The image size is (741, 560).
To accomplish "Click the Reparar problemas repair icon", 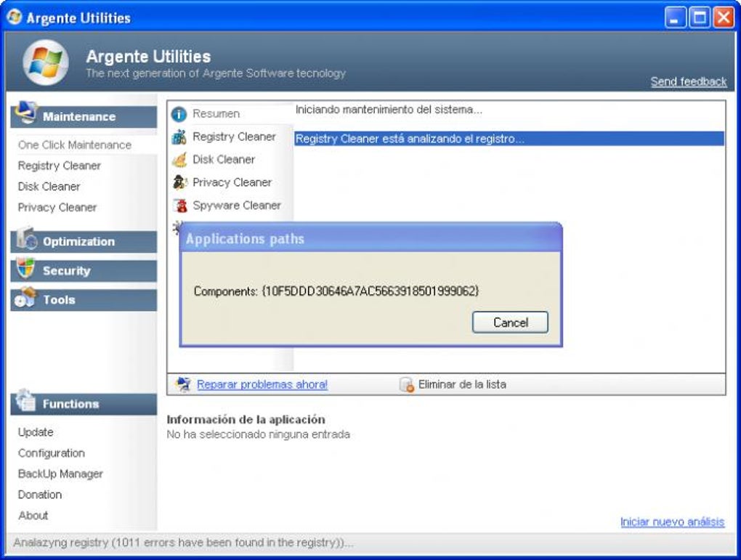I will pos(183,384).
